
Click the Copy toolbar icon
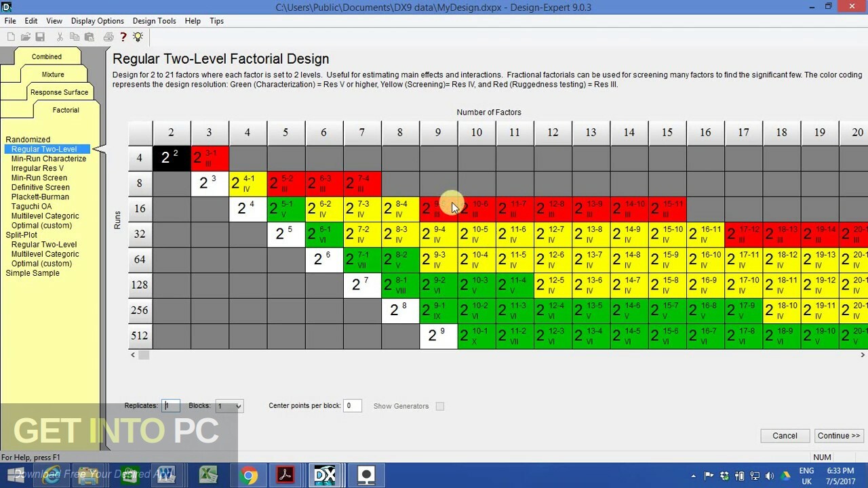[x=75, y=37]
